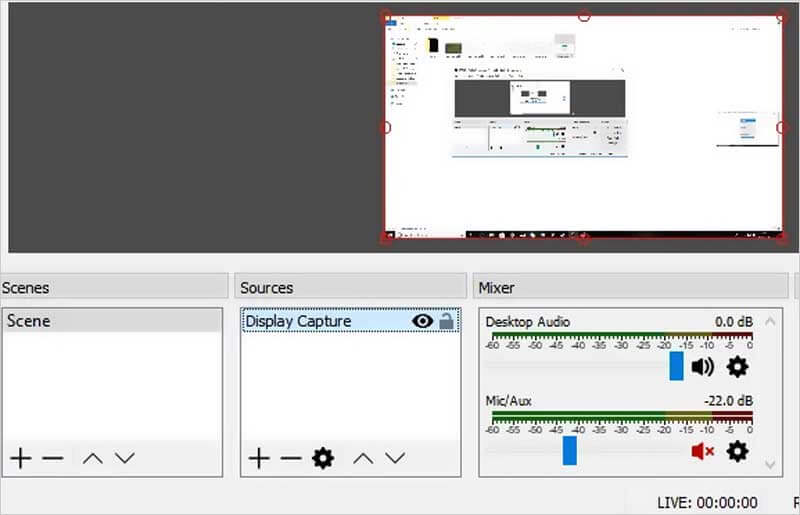The image size is (800, 515).
Task: Click the Desktop Audio volume slider handle
Action: (676, 366)
